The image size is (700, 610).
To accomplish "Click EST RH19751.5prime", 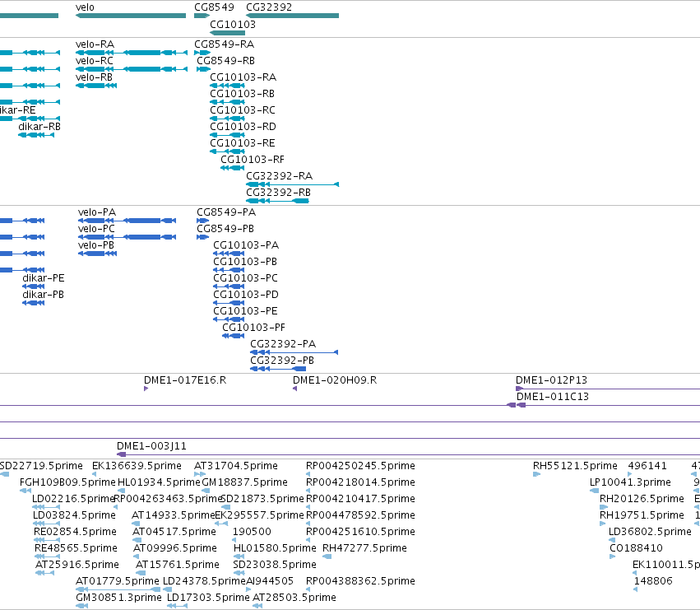I will (x=602, y=524).
